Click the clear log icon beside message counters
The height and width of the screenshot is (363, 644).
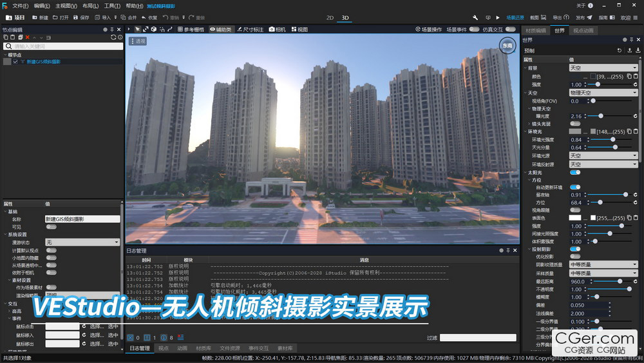[181, 337]
